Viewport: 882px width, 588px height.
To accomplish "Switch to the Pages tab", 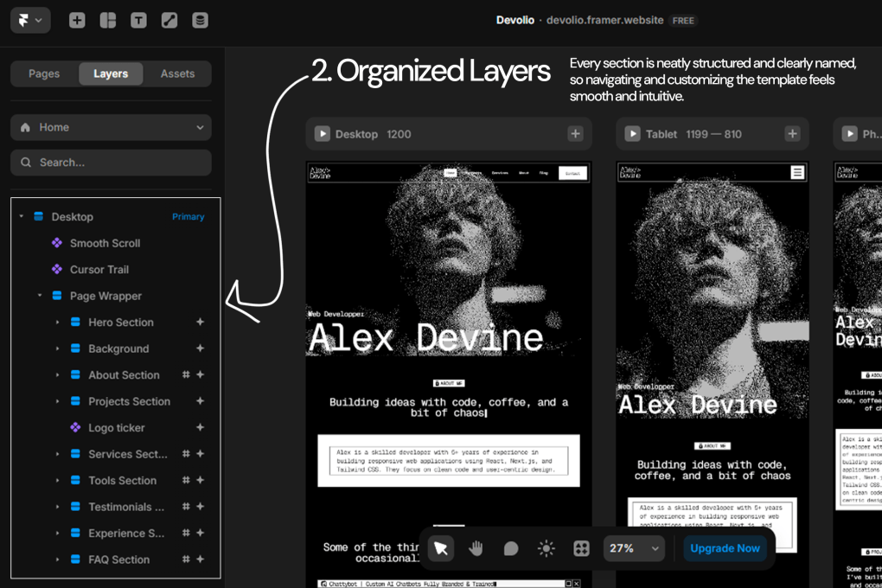I will [44, 73].
